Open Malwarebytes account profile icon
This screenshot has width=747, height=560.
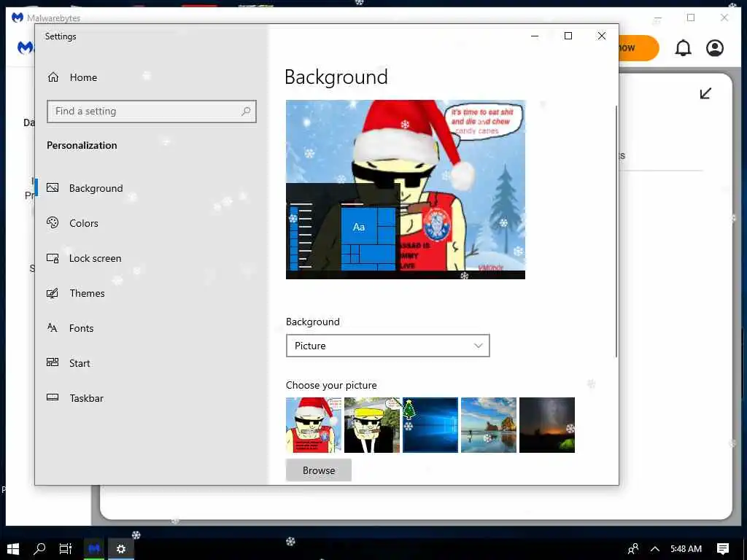click(715, 48)
